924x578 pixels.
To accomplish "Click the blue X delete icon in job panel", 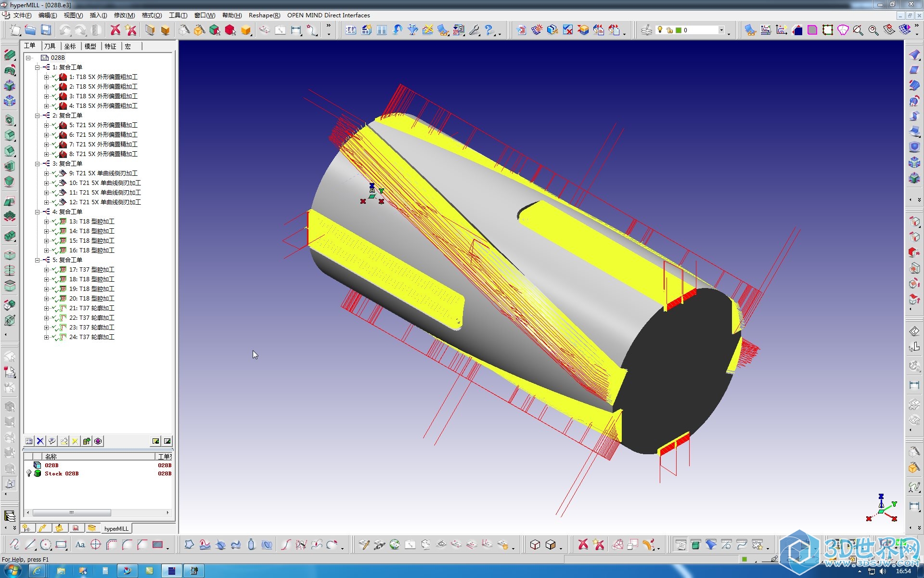I will tap(40, 441).
